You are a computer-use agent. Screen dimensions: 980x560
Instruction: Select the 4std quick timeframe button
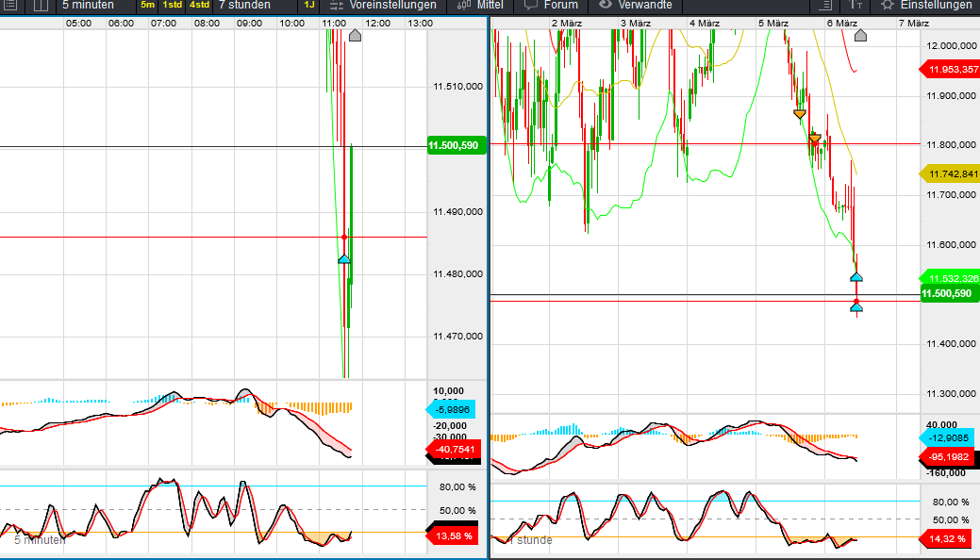point(199,5)
